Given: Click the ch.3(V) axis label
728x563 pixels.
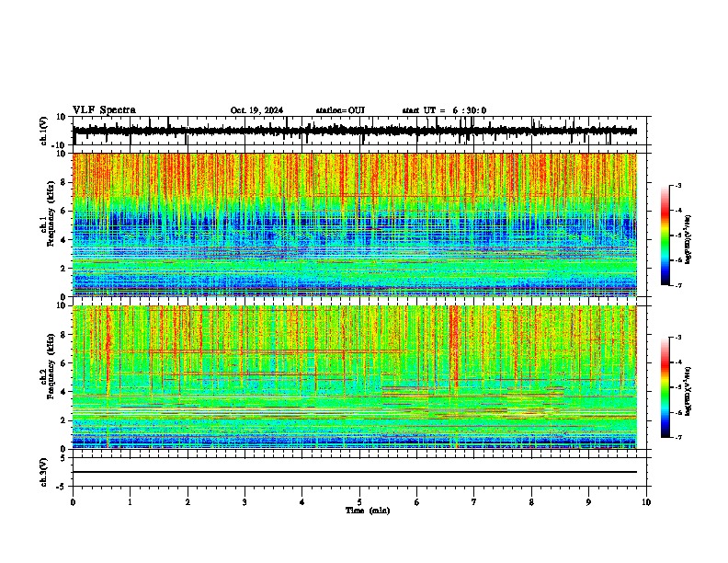Looking at the screenshot, I should (44, 472).
